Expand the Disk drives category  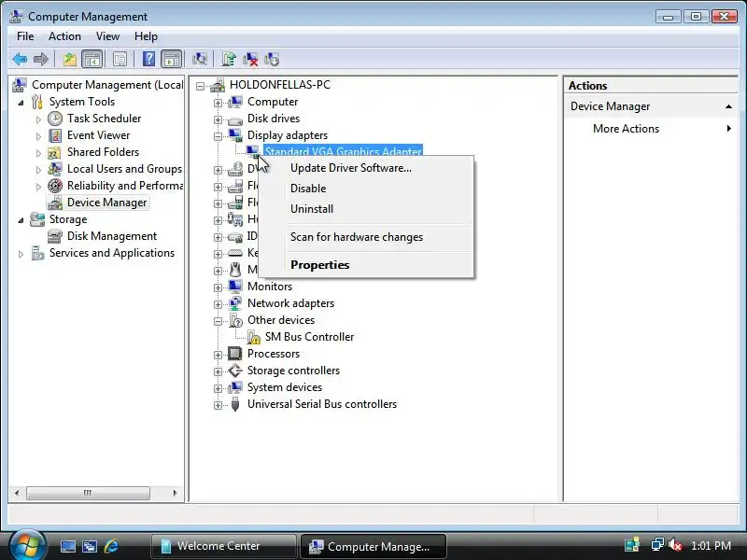(218, 119)
